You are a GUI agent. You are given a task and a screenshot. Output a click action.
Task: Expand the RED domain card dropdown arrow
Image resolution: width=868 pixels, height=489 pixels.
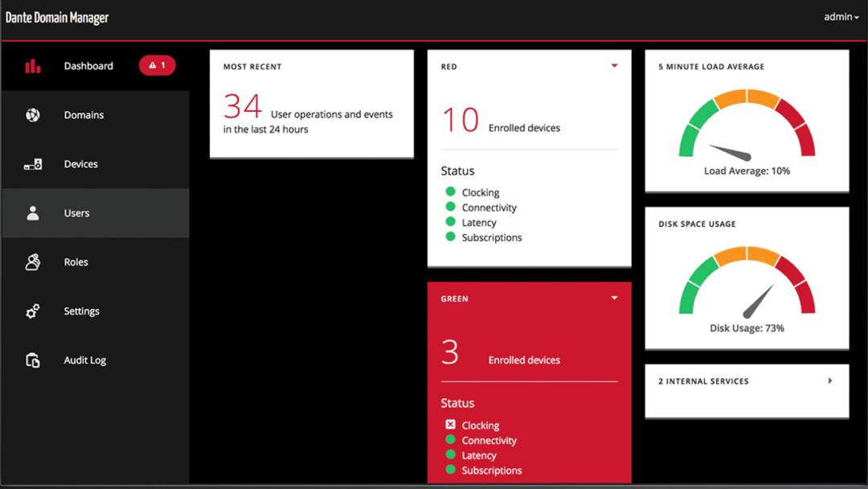[614, 66]
